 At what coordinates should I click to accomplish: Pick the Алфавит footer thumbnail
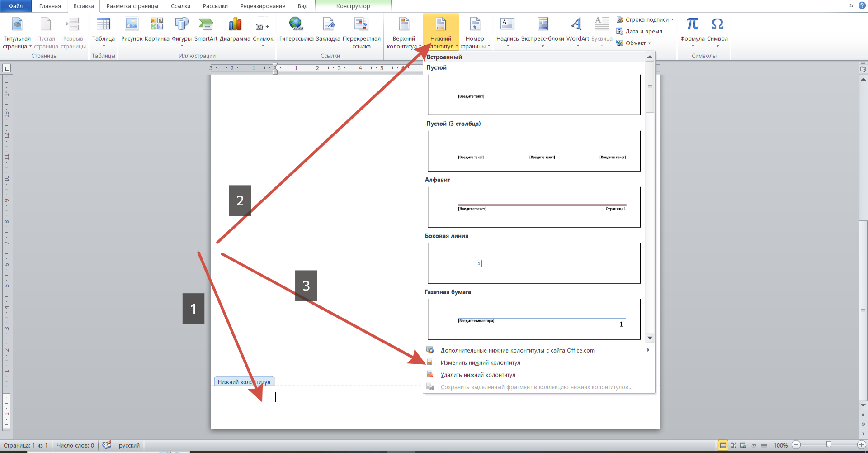click(534, 207)
